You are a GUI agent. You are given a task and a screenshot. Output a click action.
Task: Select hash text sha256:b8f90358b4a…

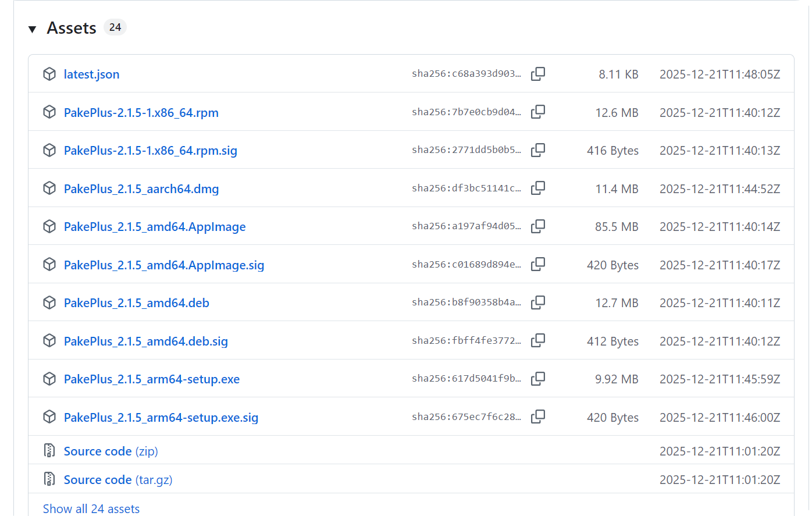[466, 303]
